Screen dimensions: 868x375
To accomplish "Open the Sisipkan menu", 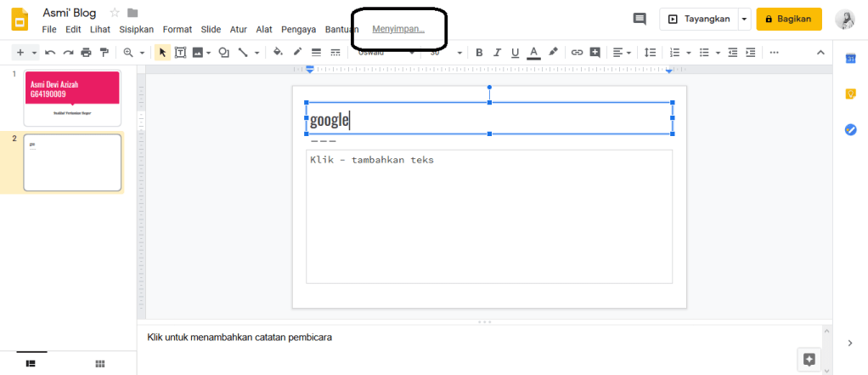I will [137, 29].
